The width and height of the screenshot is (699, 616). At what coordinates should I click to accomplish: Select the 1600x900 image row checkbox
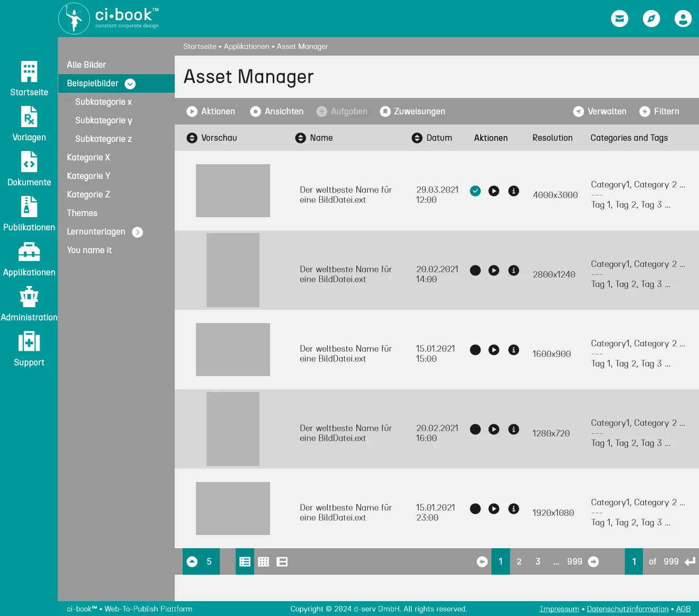[x=476, y=350]
